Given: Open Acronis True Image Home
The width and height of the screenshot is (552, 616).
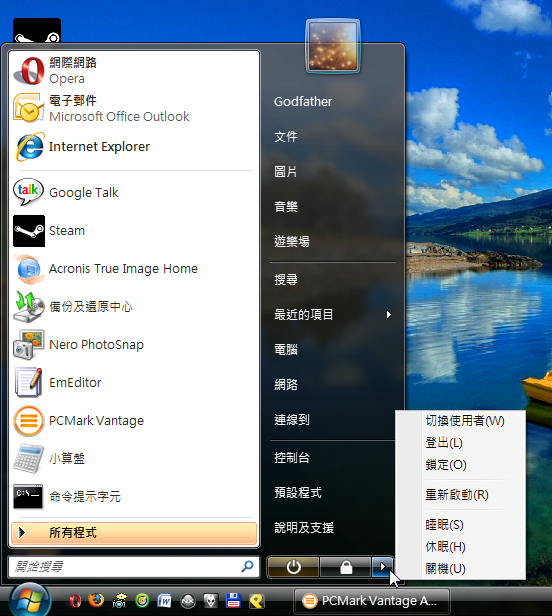Looking at the screenshot, I should 134,269.
